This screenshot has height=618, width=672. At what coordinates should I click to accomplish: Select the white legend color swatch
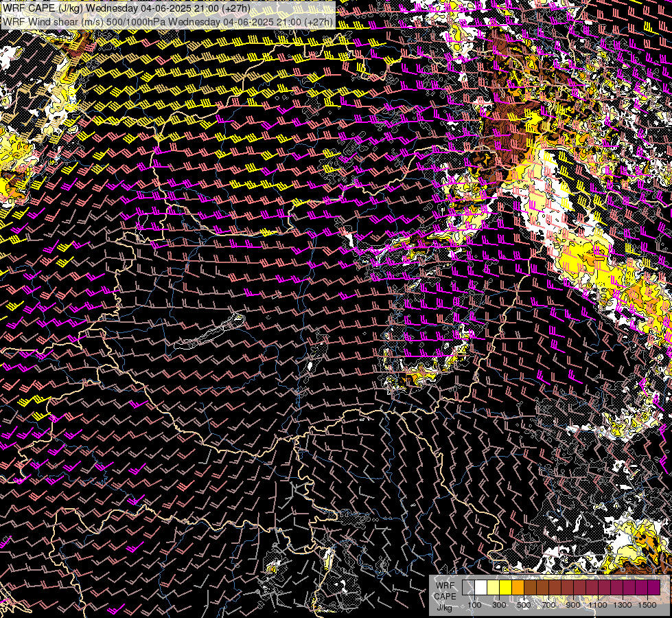click(481, 587)
